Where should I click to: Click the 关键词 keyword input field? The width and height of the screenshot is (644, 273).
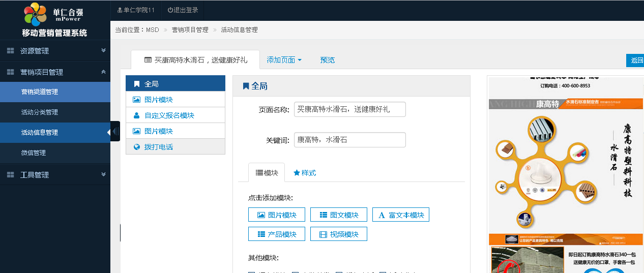[349, 140]
